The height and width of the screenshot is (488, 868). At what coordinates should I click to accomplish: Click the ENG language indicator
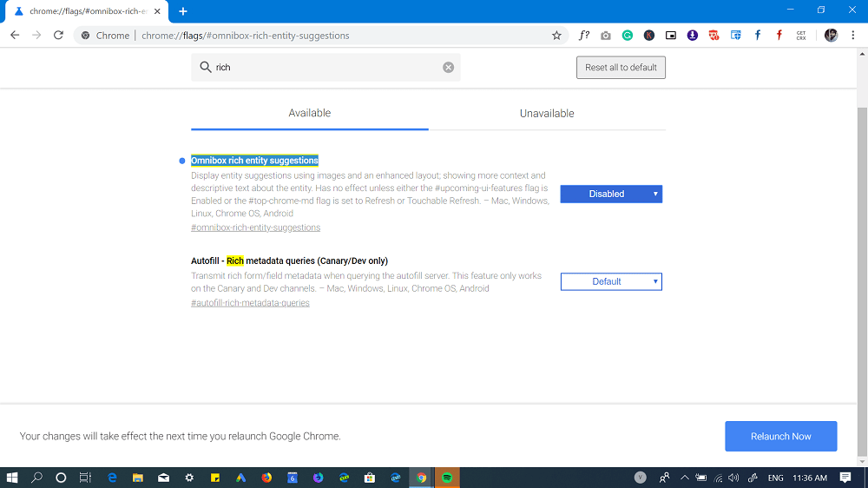(x=775, y=478)
